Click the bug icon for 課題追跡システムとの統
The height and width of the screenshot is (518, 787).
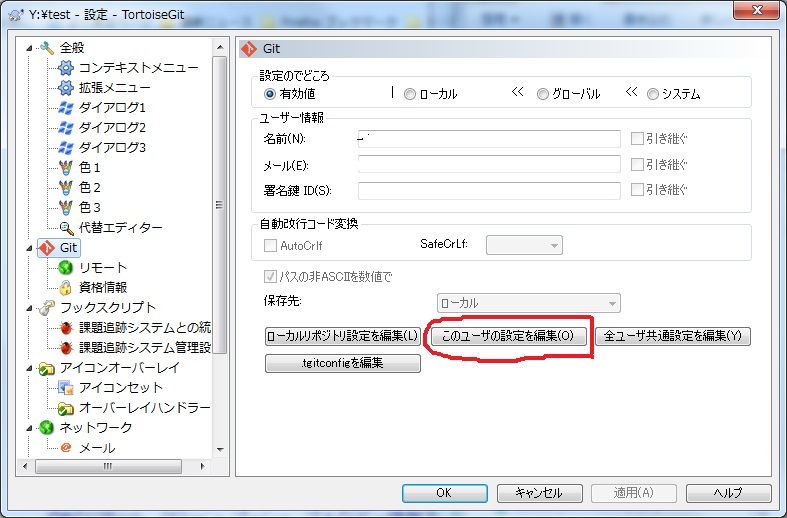coord(66,328)
